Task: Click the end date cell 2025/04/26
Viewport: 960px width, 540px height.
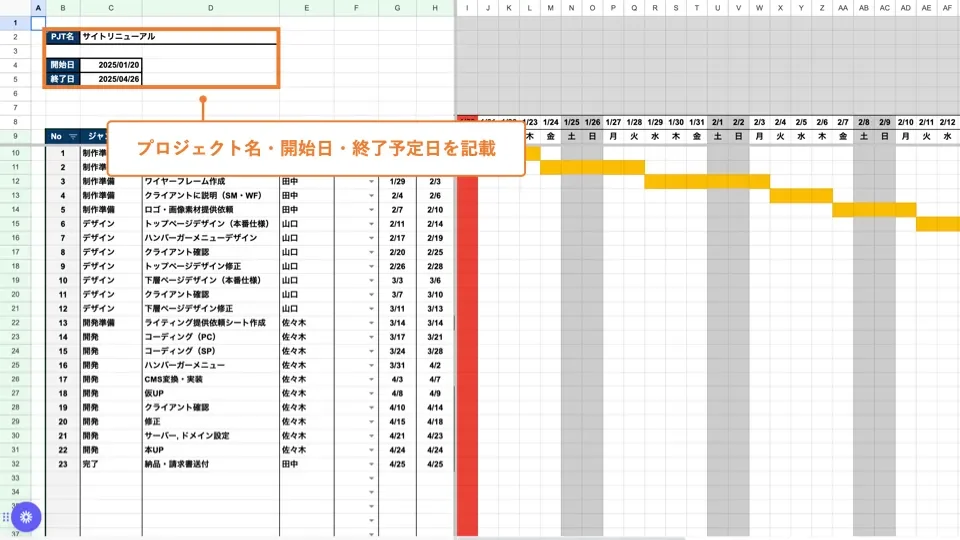Action: coord(111,78)
